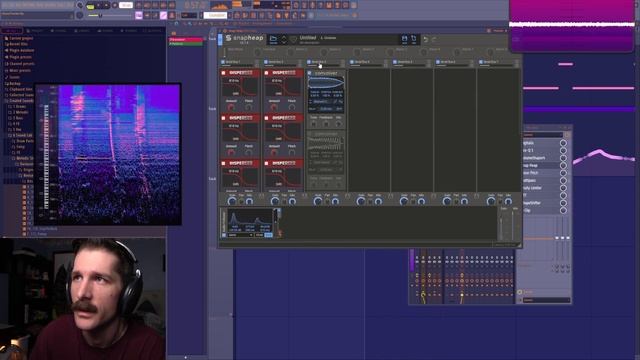
Task: Click stop in FL Studio transport
Action: coord(107,6)
